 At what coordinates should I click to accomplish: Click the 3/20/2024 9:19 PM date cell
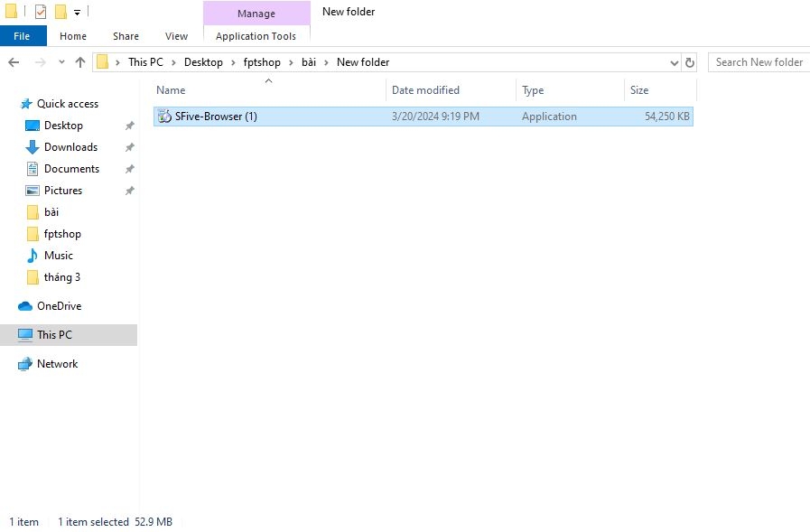(x=435, y=117)
